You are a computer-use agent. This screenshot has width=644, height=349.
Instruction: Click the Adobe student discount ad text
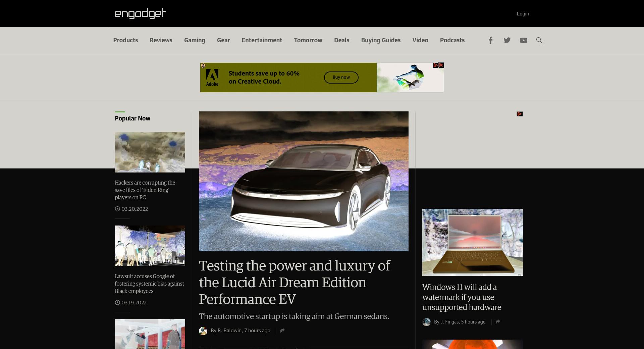point(264,78)
